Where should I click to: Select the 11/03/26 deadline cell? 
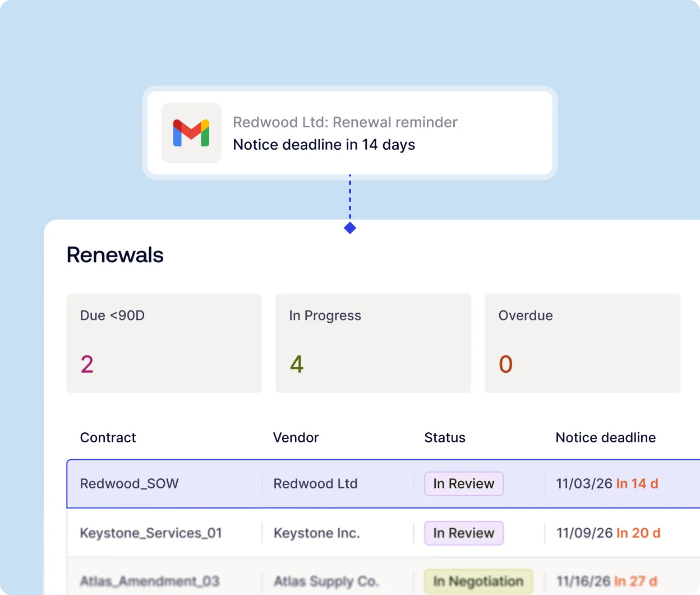click(x=607, y=484)
